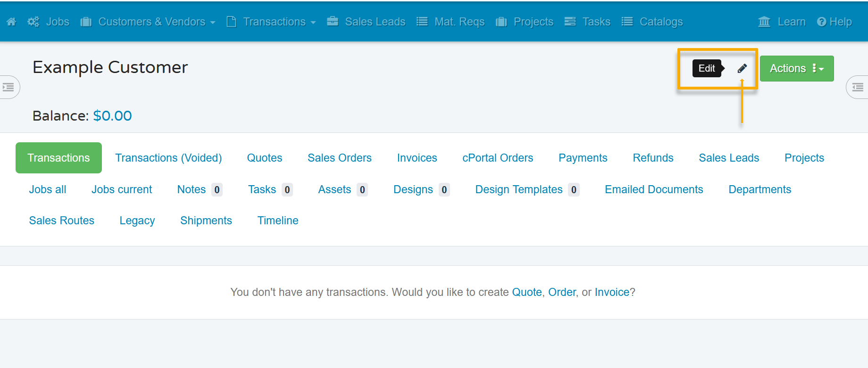This screenshot has height=368, width=868.
Task: Switch to the Designs tab
Action: [x=422, y=189]
